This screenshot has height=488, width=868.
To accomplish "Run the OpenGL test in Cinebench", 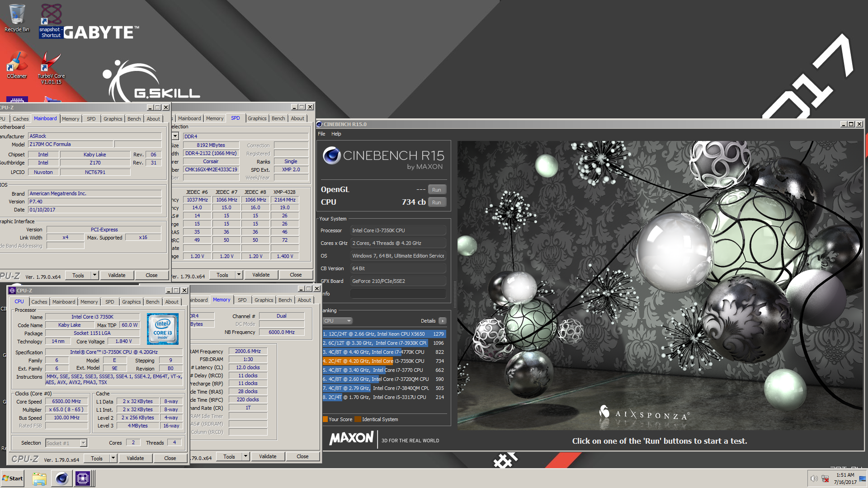I will pos(436,190).
